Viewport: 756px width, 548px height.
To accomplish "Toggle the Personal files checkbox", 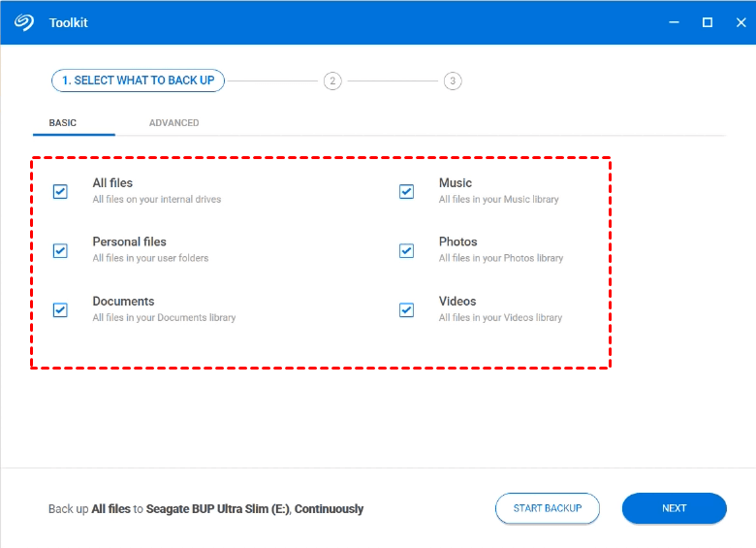I will [x=60, y=250].
